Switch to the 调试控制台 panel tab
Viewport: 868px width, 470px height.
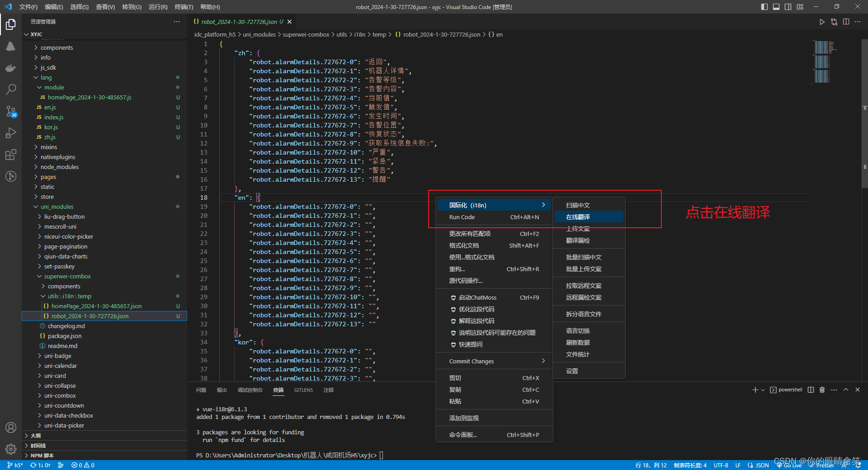250,390
